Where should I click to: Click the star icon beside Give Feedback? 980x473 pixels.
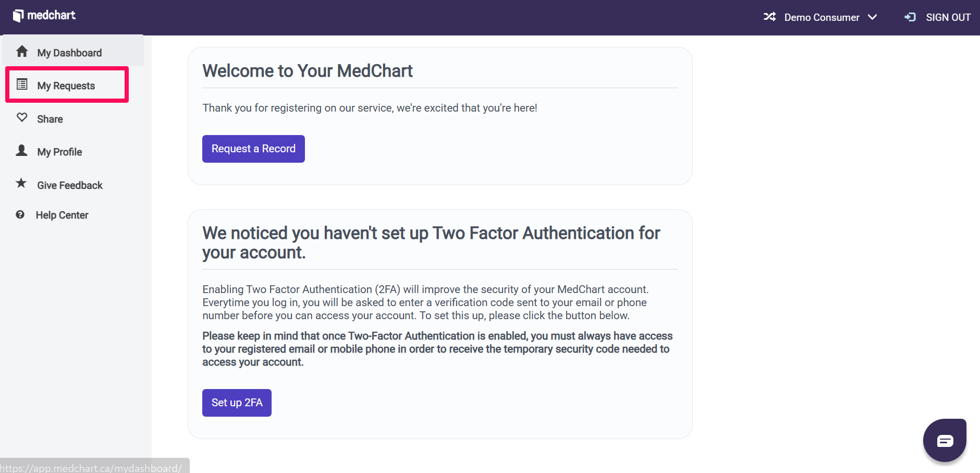(x=21, y=183)
